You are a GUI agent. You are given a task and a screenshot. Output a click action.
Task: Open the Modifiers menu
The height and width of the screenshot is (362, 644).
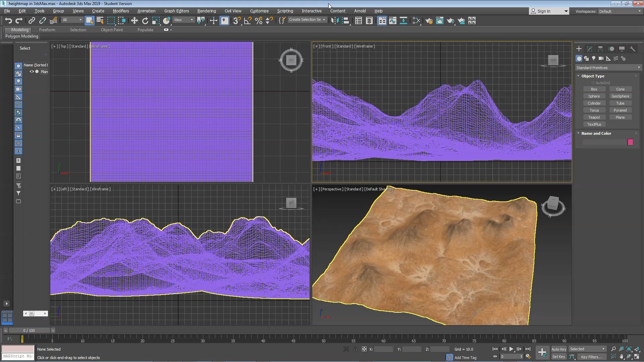click(x=121, y=11)
